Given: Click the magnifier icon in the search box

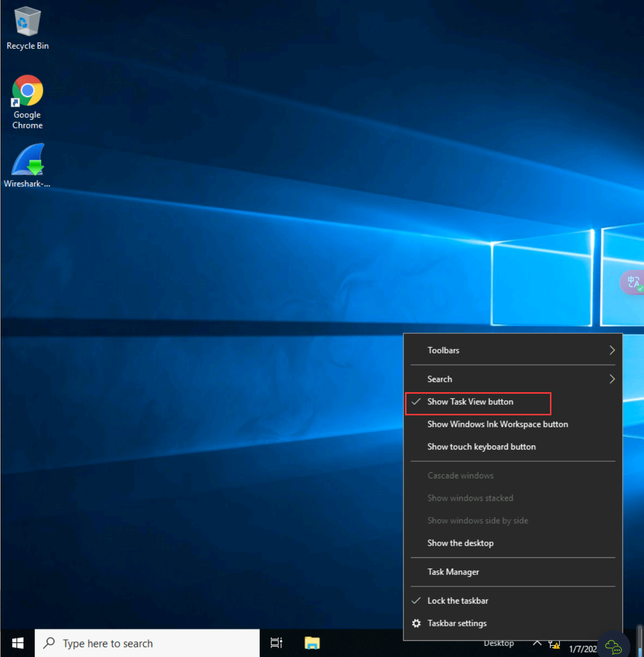Looking at the screenshot, I should click(49, 643).
